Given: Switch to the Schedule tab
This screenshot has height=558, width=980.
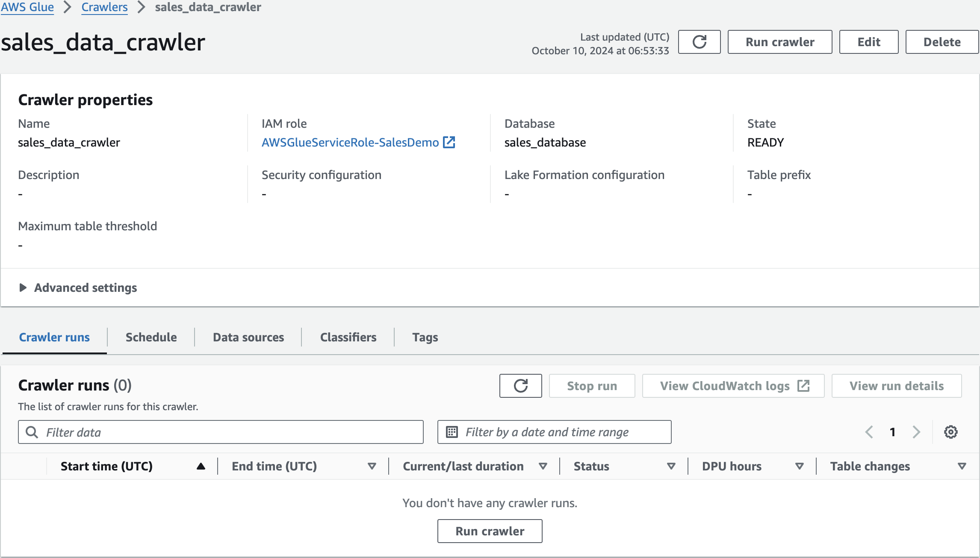Looking at the screenshot, I should coord(151,337).
